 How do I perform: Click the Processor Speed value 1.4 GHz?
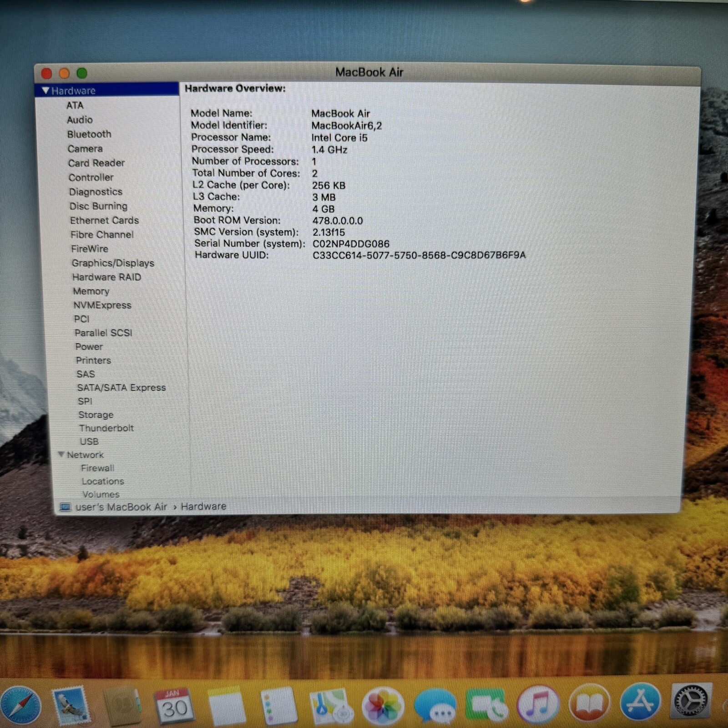coord(329,150)
